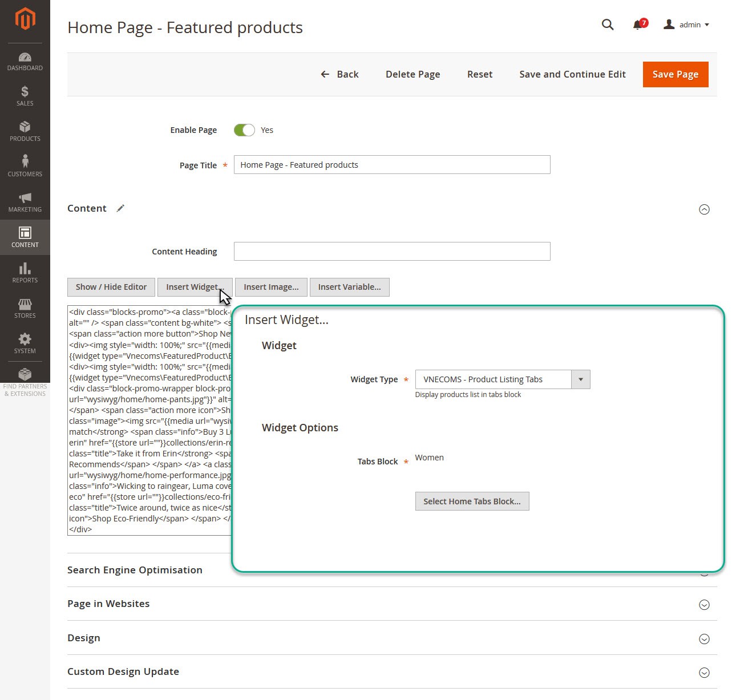Open the Dashboard from the sidebar
The width and height of the screenshot is (732, 700).
25,61
